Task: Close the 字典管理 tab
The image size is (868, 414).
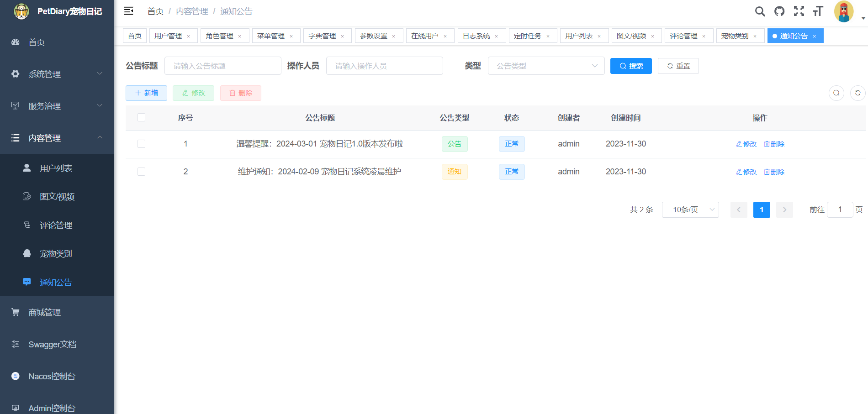Action: tap(342, 36)
